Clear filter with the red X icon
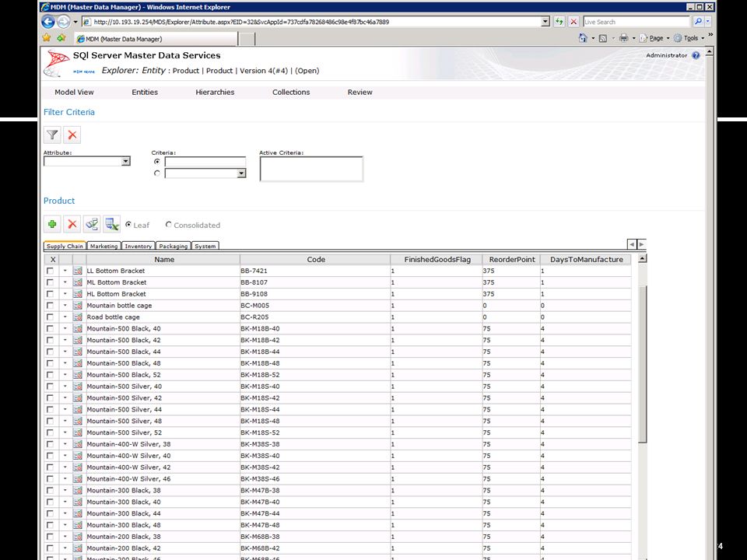Image resolution: width=747 pixels, height=560 pixels. (72, 135)
